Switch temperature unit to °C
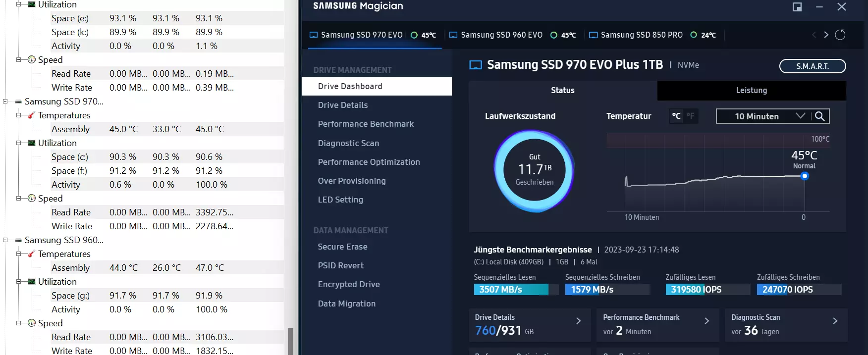 pos(676,116)
